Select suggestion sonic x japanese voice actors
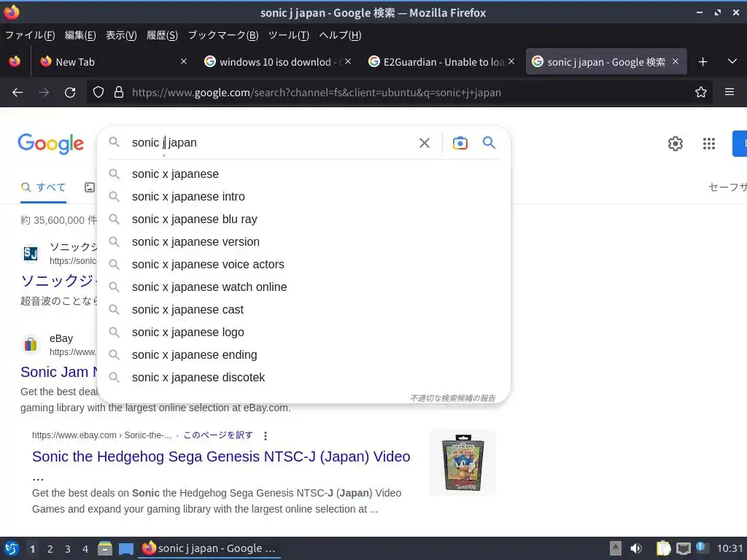 tap(303, 264)
